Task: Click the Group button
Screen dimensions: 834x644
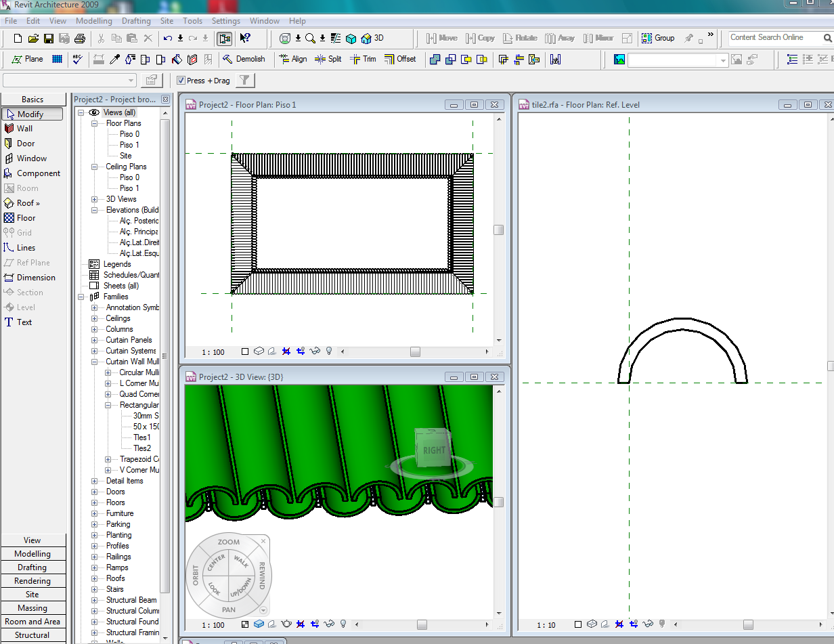Action: (x=658, y=38)
